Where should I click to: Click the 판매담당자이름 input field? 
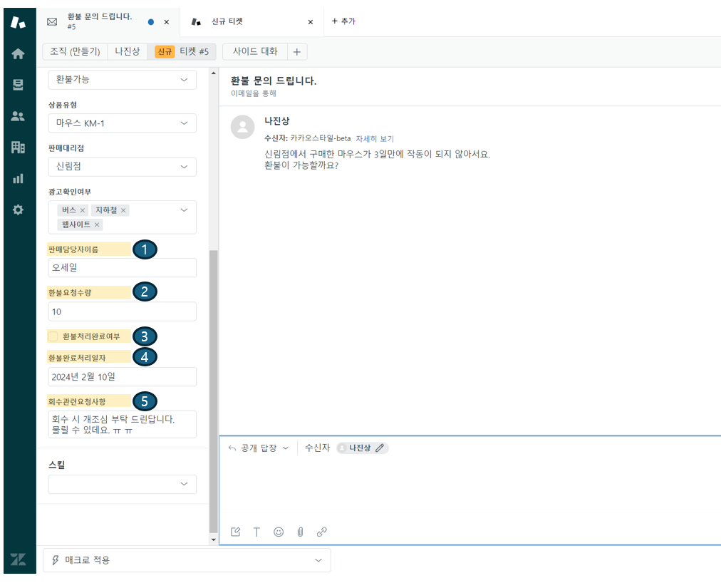pyautogui.click(x=122, y=268)
